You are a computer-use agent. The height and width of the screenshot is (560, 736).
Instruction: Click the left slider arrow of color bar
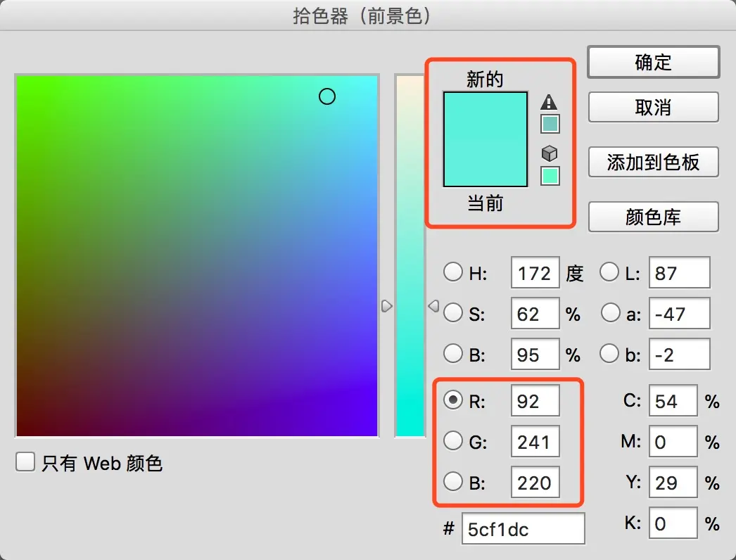coord(387,307)
